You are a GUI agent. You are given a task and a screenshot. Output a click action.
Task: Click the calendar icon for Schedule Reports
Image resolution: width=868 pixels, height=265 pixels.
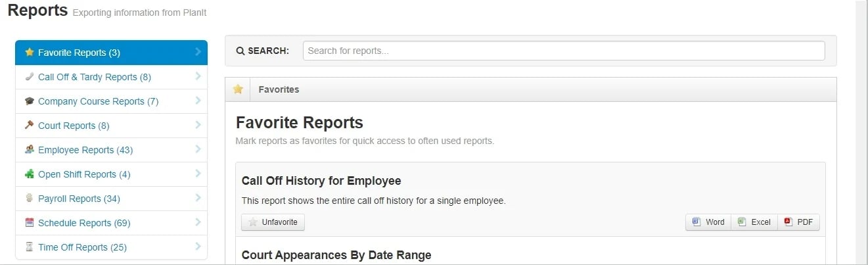(x=29, y=223)
